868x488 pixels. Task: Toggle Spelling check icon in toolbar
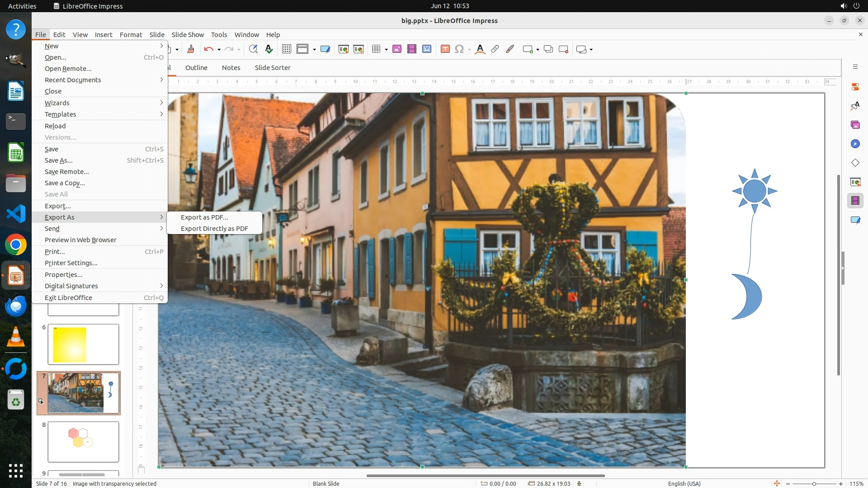(x=269, y=49)
